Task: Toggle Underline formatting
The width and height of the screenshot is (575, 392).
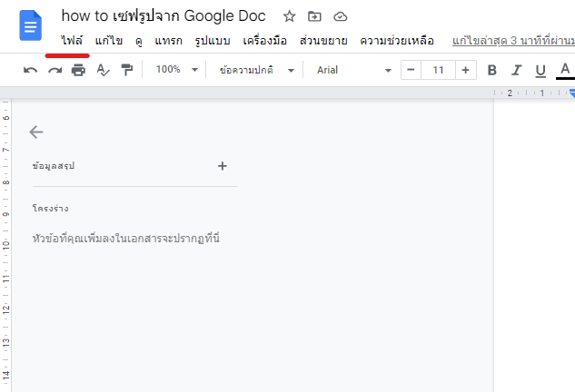Action: 540,70
